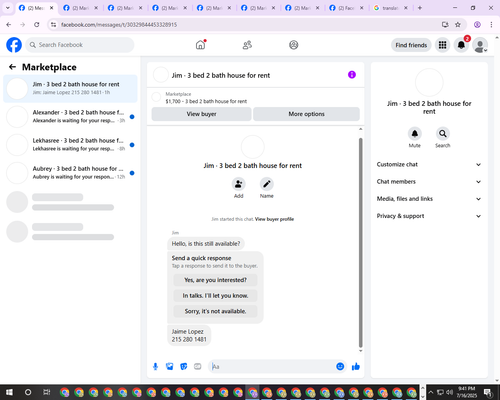
Task: Focus the message input field
Action: pyautogui.click(x=273, y=367)
